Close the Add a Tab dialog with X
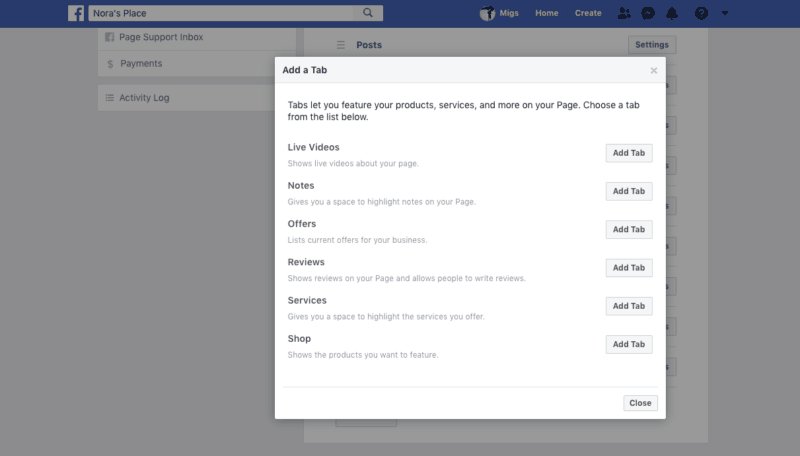 tap(654, 70)
